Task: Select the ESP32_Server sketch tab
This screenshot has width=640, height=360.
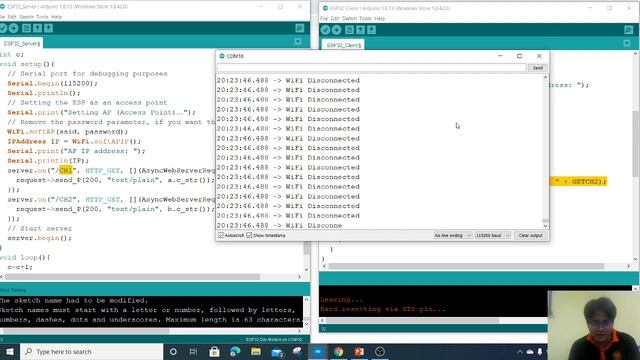Action: tap(21, 43)
